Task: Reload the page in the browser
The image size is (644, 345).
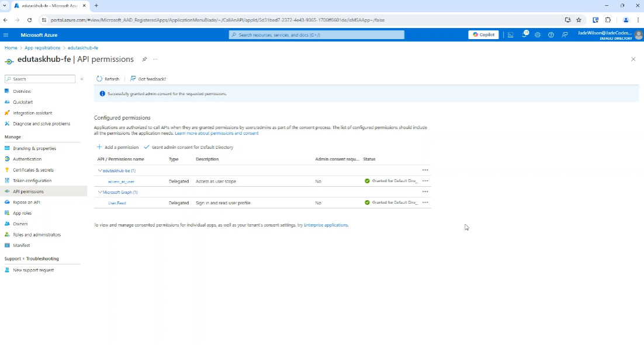Action: [x=30, y=20]
